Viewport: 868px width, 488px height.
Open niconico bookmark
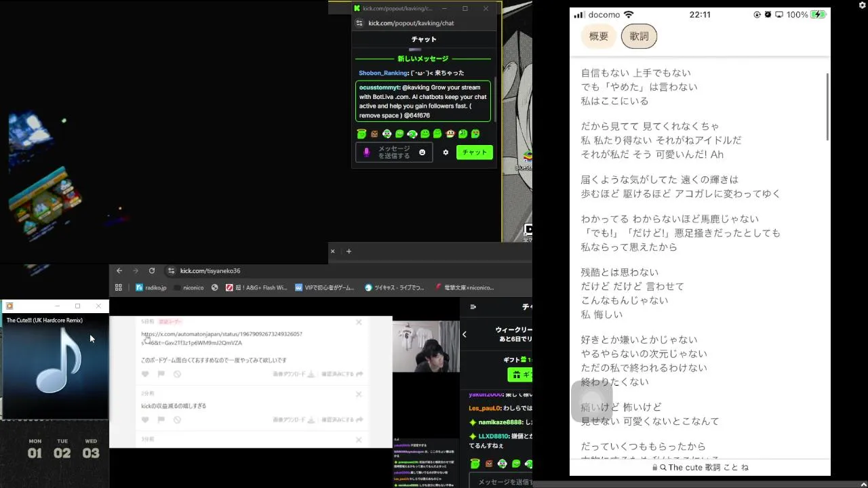(189, 287)
